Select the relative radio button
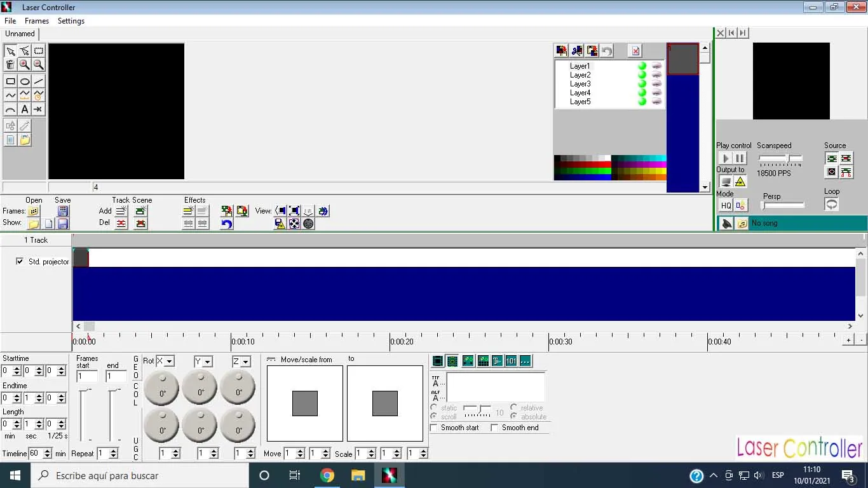 point(514,408)
